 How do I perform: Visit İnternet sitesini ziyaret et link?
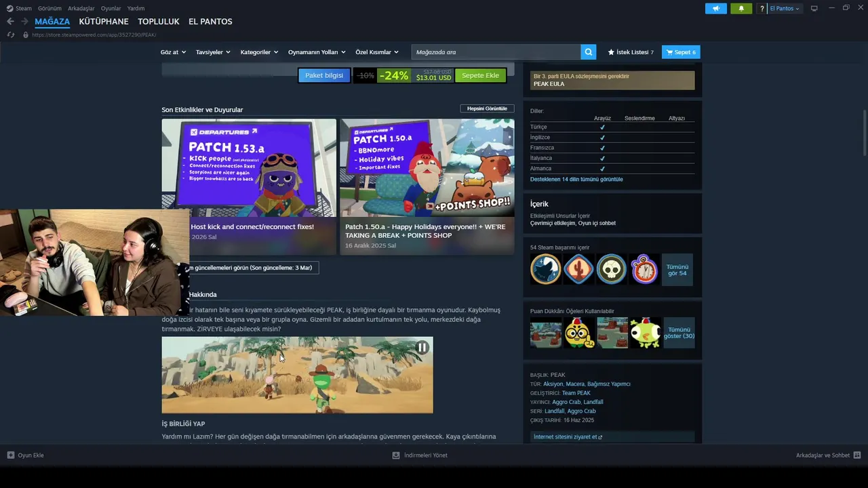click(568, 437)
